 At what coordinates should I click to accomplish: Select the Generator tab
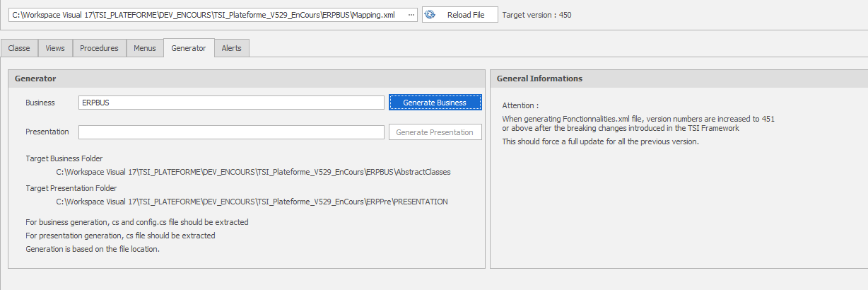click(x=189, y=47)
